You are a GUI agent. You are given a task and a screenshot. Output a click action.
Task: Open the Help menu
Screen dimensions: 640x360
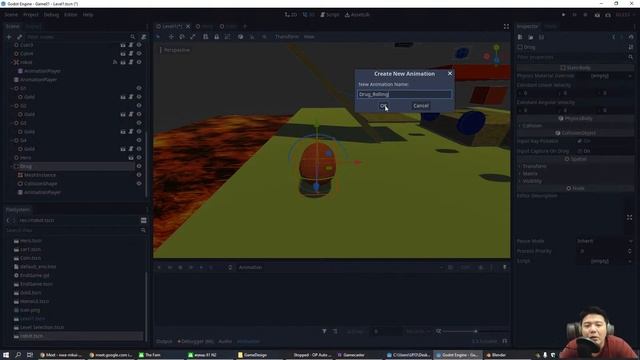(88, 15)
